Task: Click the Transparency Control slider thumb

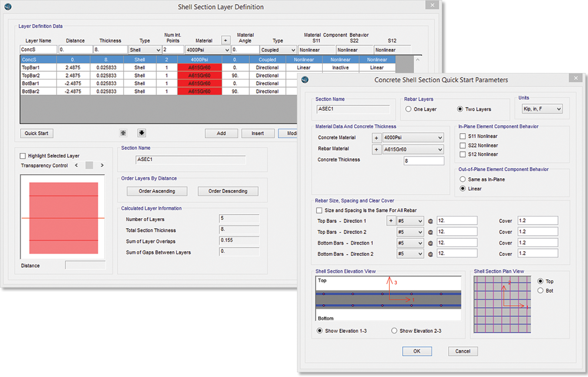Action: point(89,165)
